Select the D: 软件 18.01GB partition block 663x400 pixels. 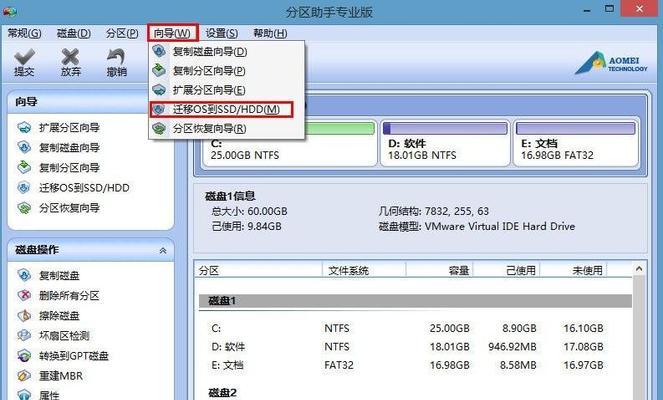click(446, 143)
